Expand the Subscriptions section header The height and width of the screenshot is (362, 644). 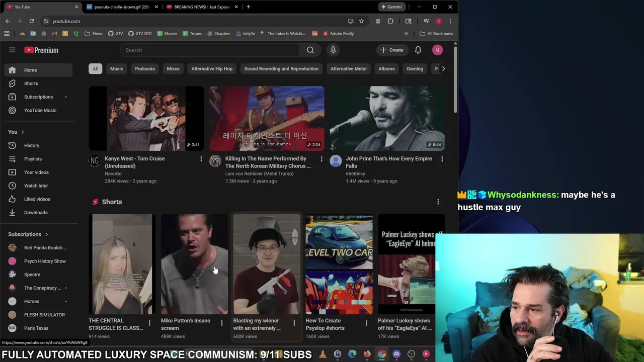(x=28, y=234)
